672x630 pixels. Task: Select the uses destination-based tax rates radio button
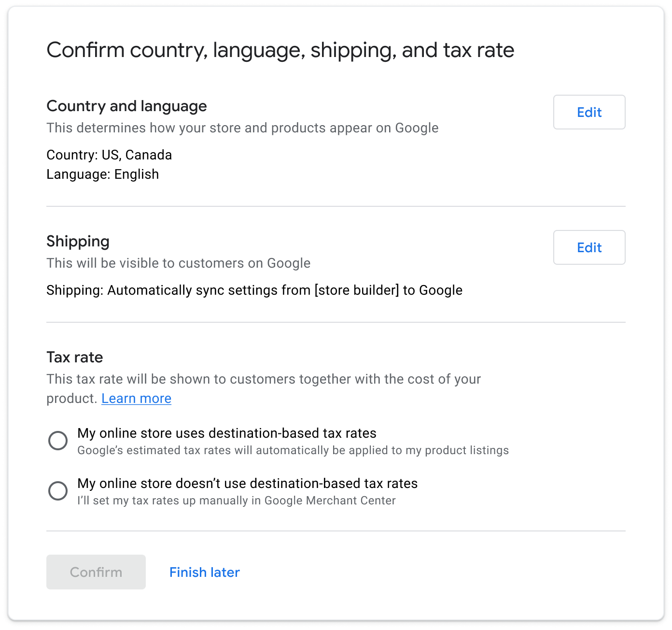58,441
